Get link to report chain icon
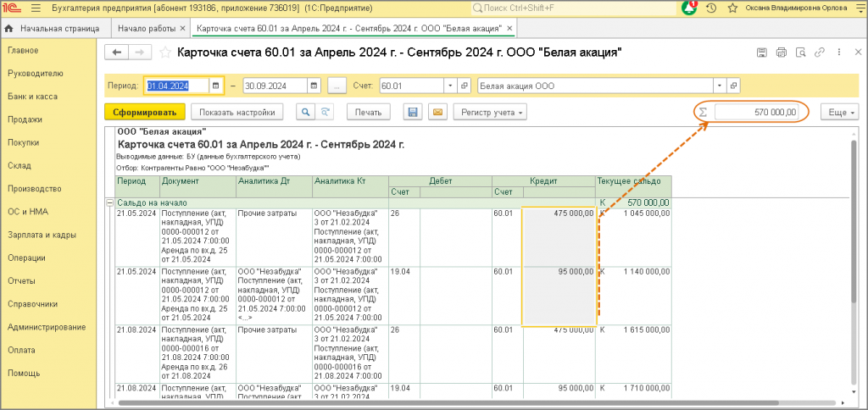This screenshot has width=868, height=410. 820,53
